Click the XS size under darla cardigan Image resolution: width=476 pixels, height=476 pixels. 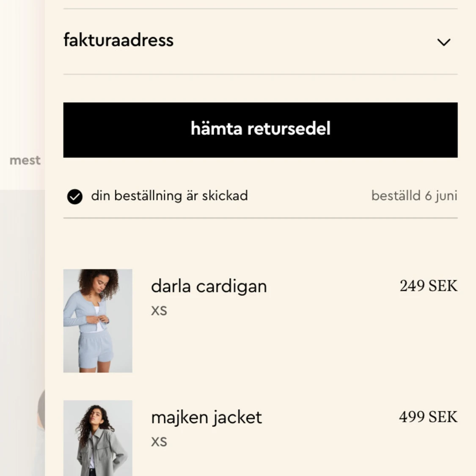tap(159, 311)
